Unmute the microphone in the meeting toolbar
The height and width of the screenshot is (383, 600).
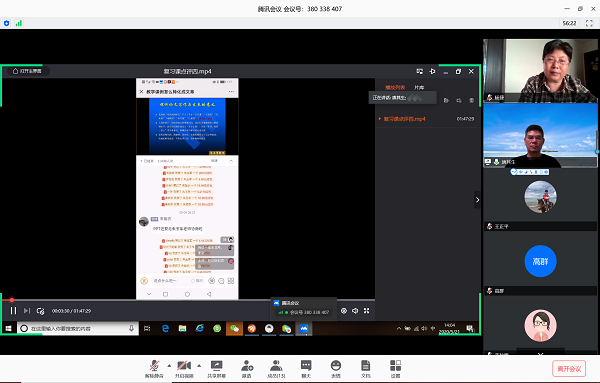[154, 368]
